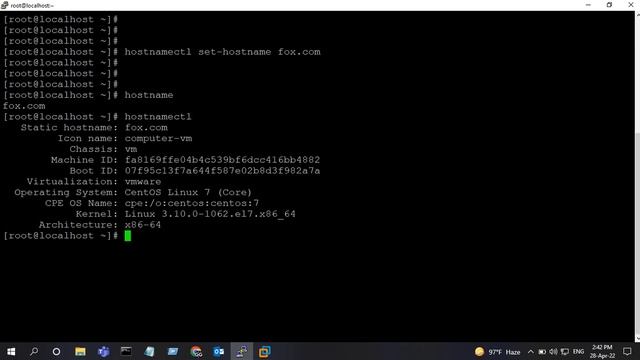Image resolution: width=640 pixels, height=360 pixels.
Task: Click scrollbar down arrow in terminal
Action: click(x=637, y=339)
